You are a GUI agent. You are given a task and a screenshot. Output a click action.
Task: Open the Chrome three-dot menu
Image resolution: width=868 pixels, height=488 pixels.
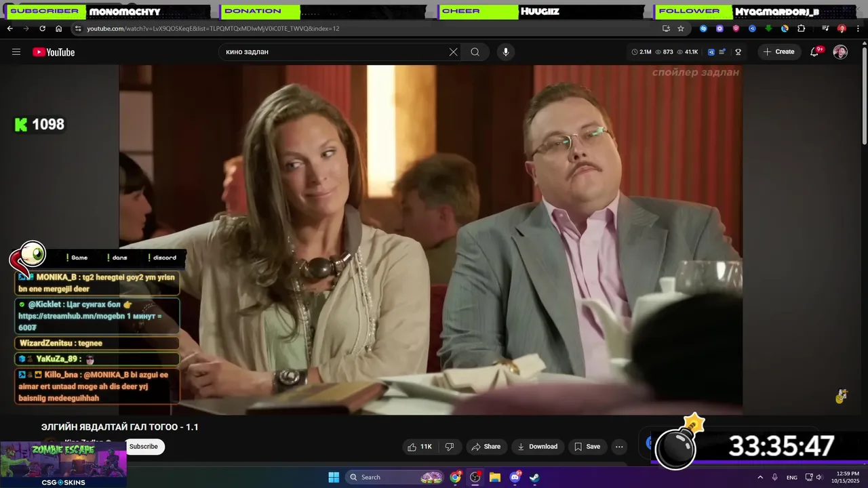pyautogui.click(x=858, y=28)
